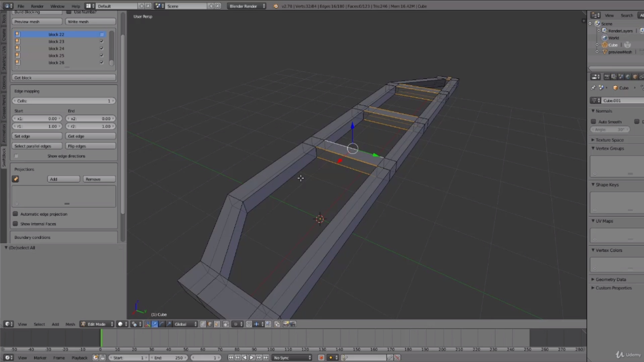Select vertex select mode icon

pyautogui.click(x=203, y=324)
